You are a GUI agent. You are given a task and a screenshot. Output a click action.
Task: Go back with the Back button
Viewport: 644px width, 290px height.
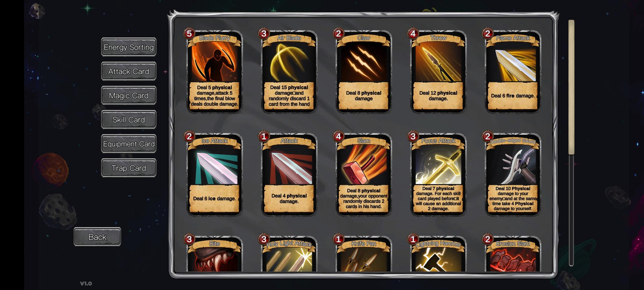click(x=97, y=237)
